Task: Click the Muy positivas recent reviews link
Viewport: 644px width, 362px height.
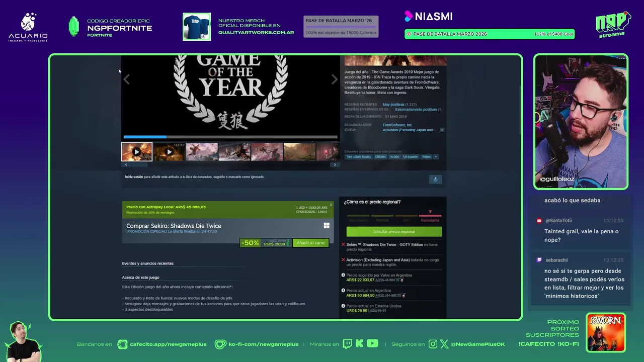Action: click(x=393, y=105)
